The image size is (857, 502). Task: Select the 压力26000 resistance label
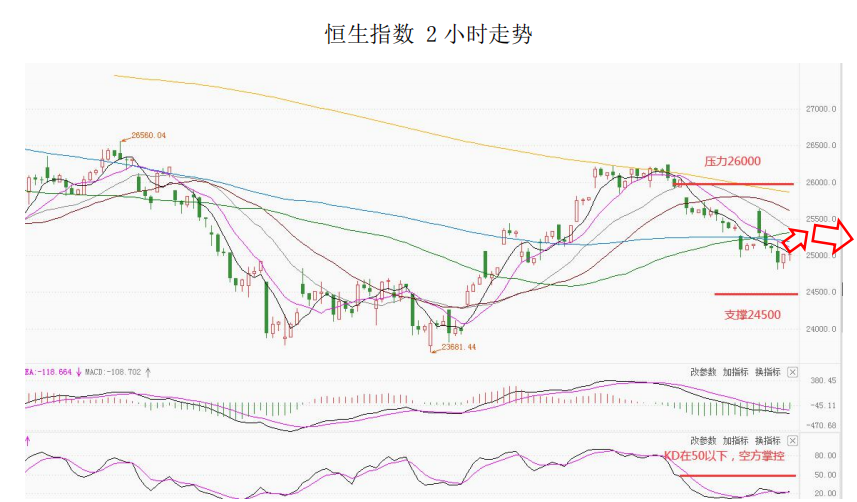[x=732, y=161]
